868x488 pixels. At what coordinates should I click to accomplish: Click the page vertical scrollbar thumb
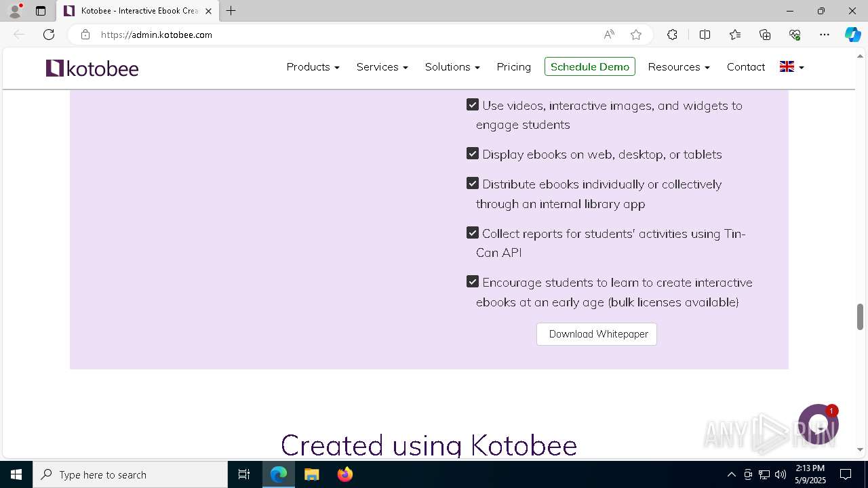pyautogui.click(x=860, y=317)
